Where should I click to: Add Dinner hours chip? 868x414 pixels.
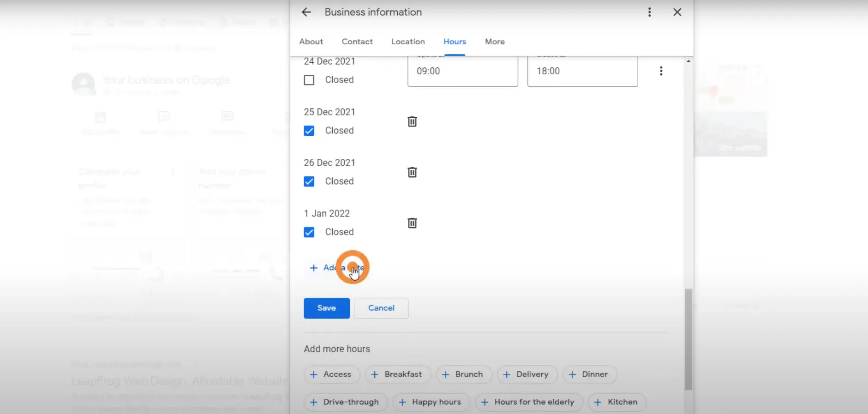point(590,374)
